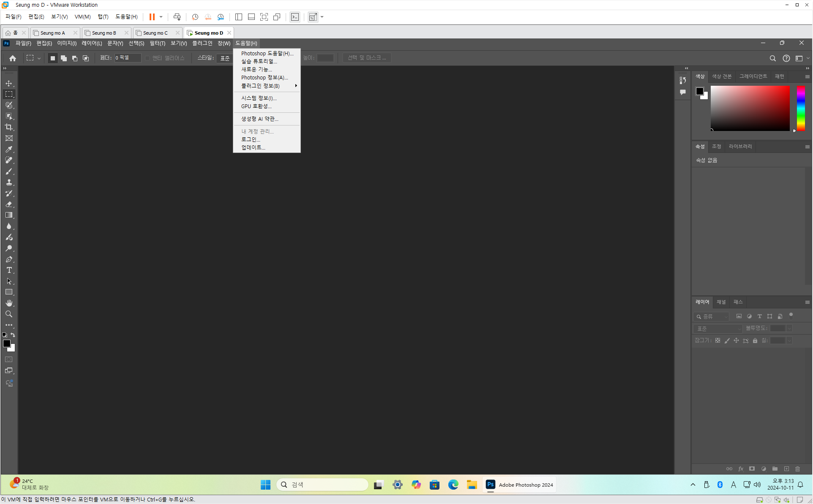Screen dimensions: 813x504
Task: Switch to the Channels tab
Action: pos(721,302)
